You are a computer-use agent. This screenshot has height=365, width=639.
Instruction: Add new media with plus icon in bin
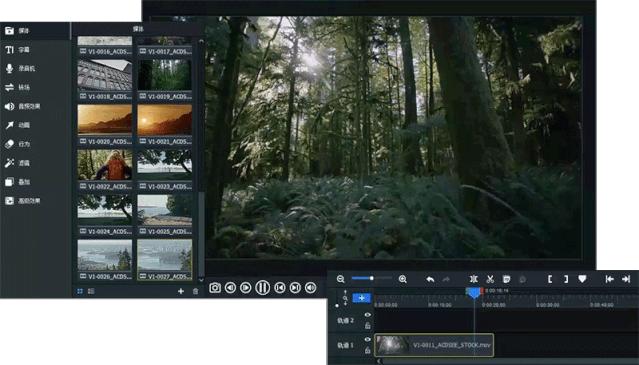[181, 291]
